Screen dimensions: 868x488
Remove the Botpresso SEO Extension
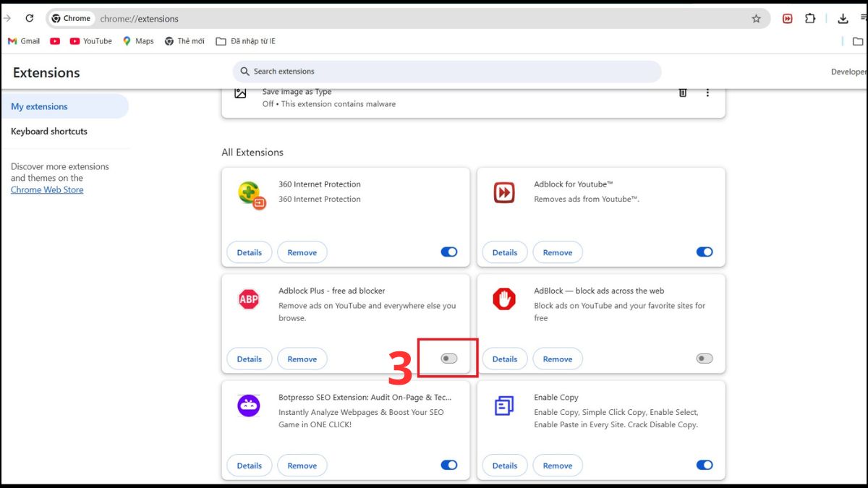click(x=302, y=465)
